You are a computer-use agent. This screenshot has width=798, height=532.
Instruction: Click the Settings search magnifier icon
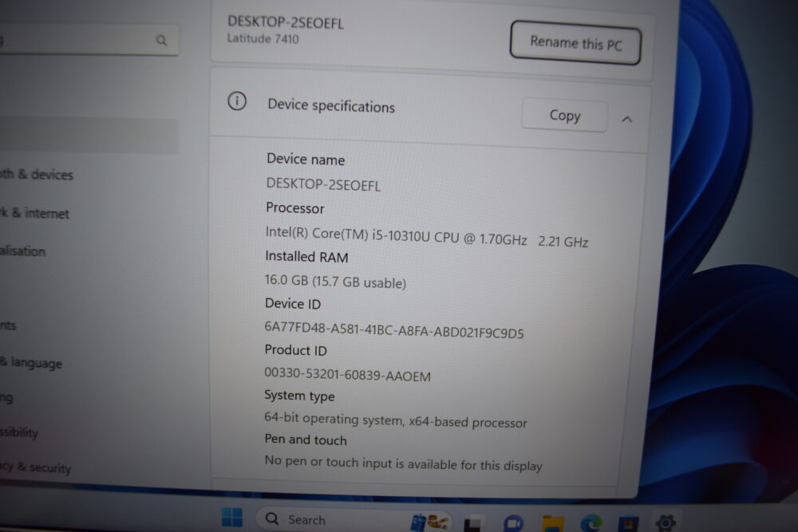161,40
